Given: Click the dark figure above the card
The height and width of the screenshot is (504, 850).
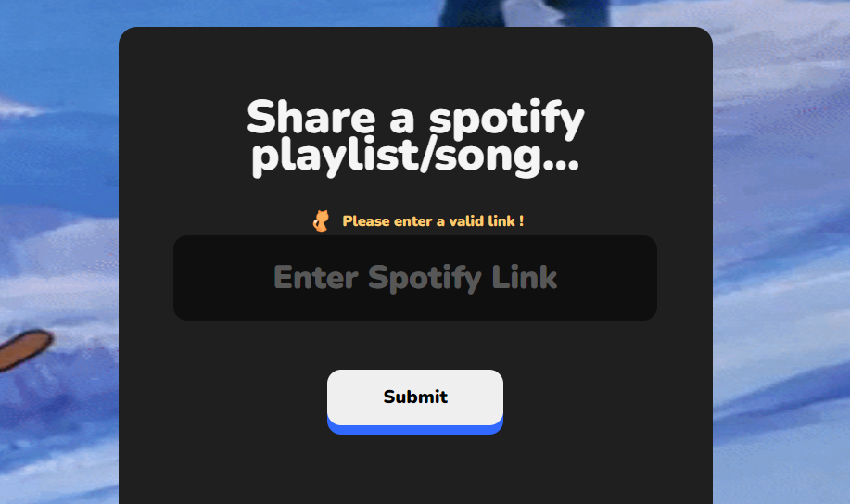Looking at the screenshot, I should coord(523,13).
